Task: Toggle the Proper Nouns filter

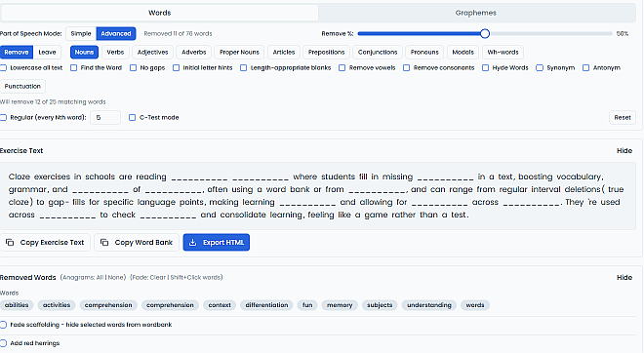Action: 239,52
